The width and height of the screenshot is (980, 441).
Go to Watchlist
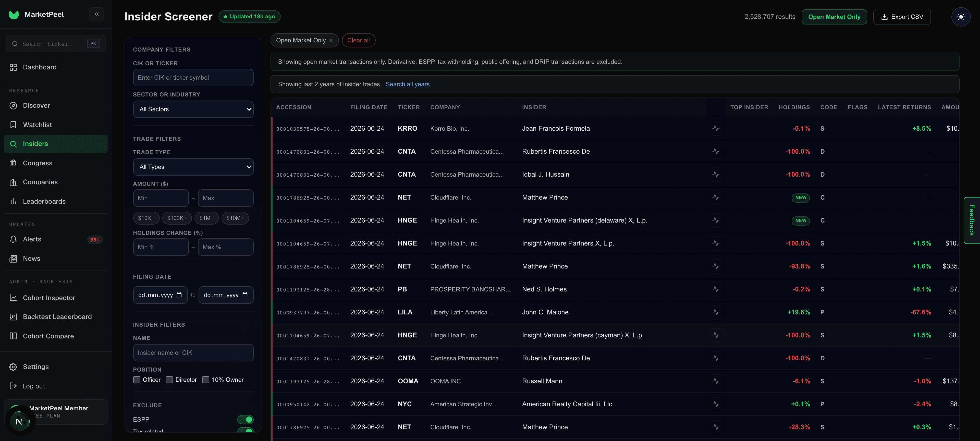pos(56,125)
